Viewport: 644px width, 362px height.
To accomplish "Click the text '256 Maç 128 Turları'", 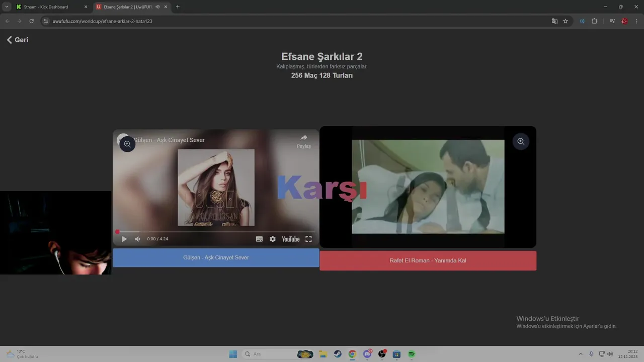I will (x=322, y=75).
